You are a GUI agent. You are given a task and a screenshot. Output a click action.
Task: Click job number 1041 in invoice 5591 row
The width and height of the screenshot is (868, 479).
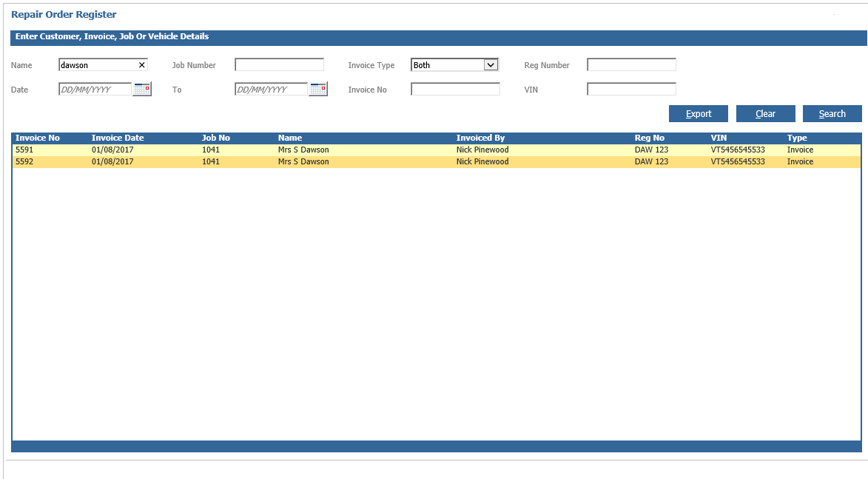[211, 150]
